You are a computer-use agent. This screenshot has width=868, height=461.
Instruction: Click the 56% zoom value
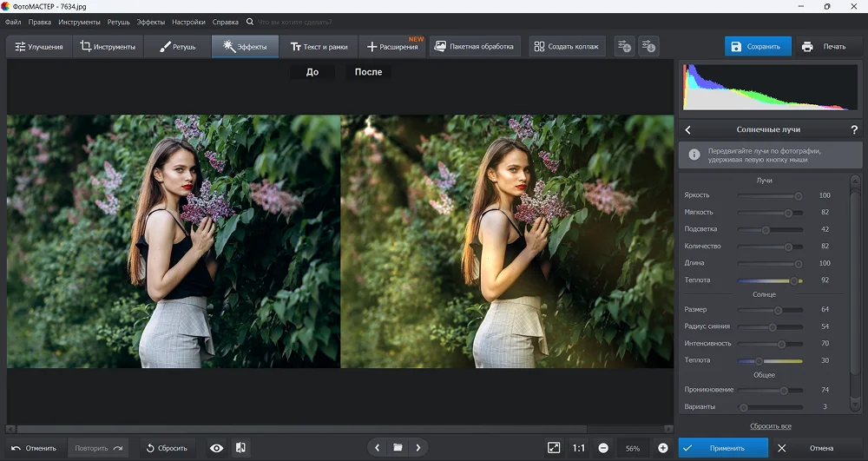tap(633, 449)
